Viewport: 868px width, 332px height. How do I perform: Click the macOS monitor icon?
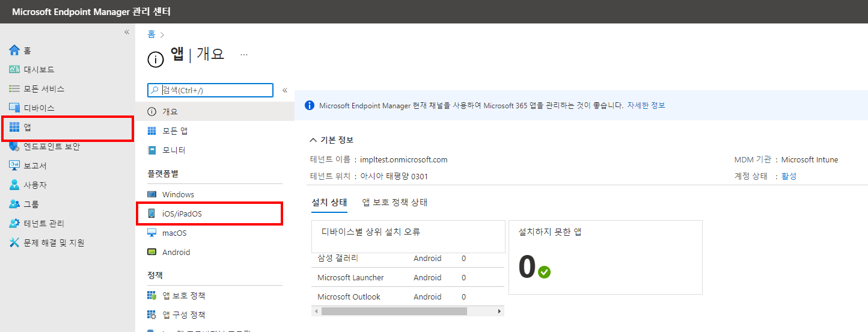click(152, 233)
